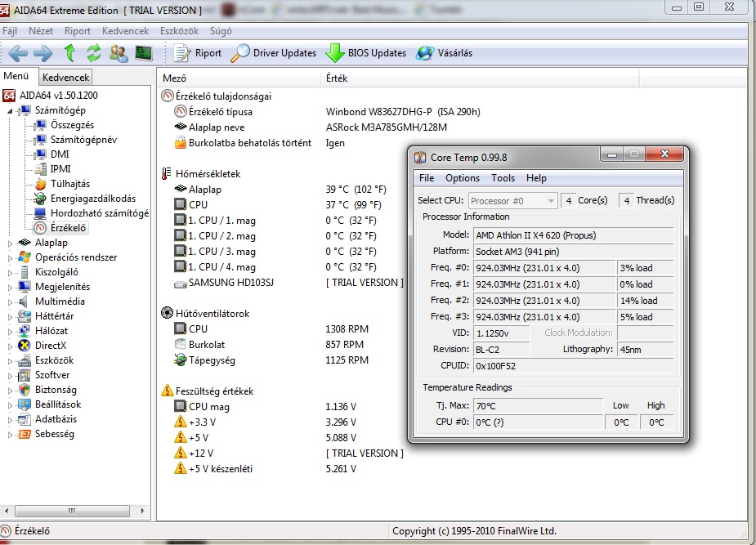
Task: Expand the Háttértár tree node
Action: (10, 316)
